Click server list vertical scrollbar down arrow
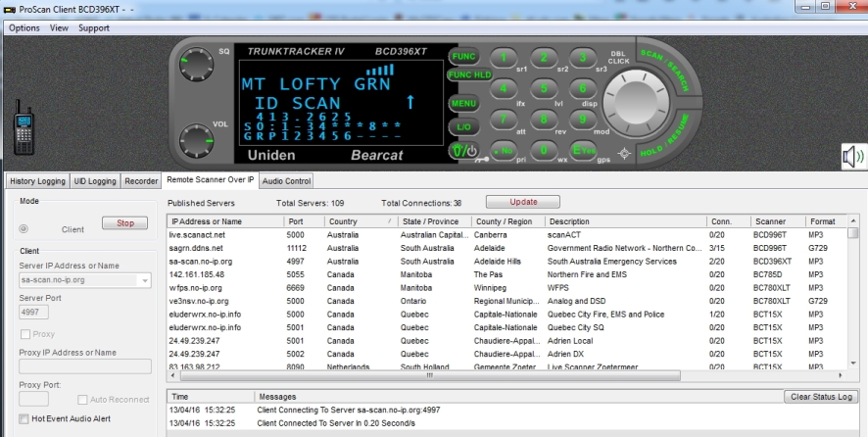This screenshot has height=437, width=868. tap(853, 363)
